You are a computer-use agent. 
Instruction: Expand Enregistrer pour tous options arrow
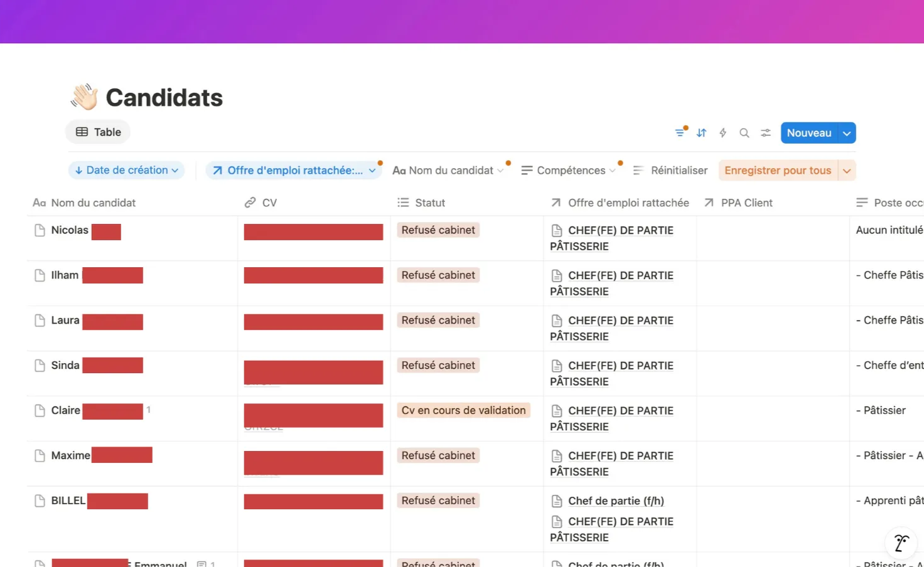(x=847, y=171)
